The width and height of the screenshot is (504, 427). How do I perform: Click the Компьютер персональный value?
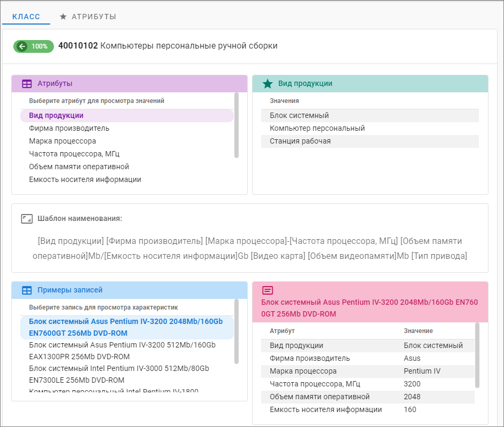[317, 129]
